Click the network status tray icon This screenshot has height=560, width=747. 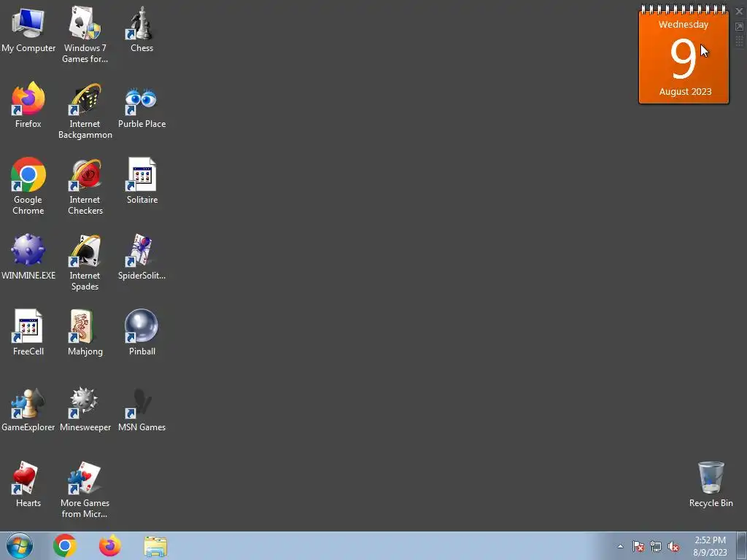[x=656, y=546]
